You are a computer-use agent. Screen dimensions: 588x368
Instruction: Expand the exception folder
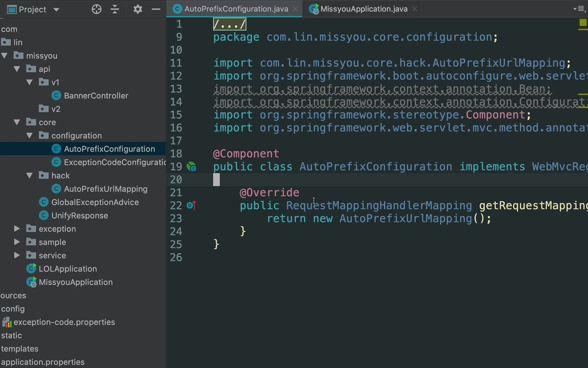(x=17, y=229)
